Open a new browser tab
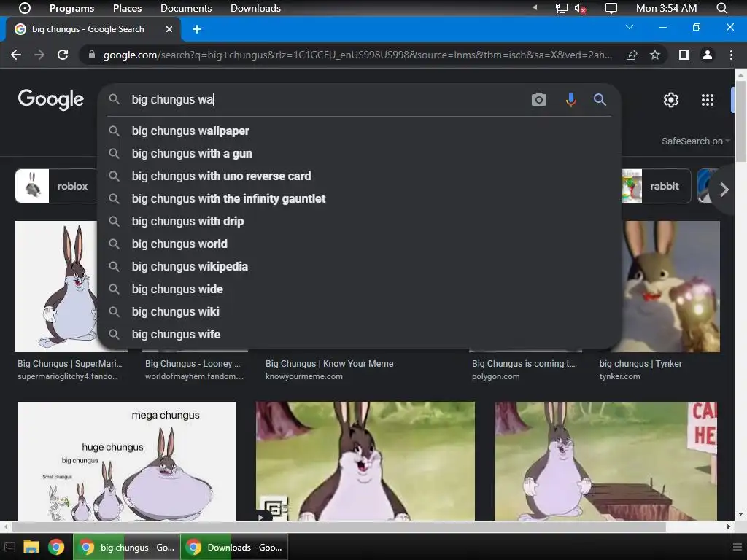 pyautogui.click(x=197, y=29)
